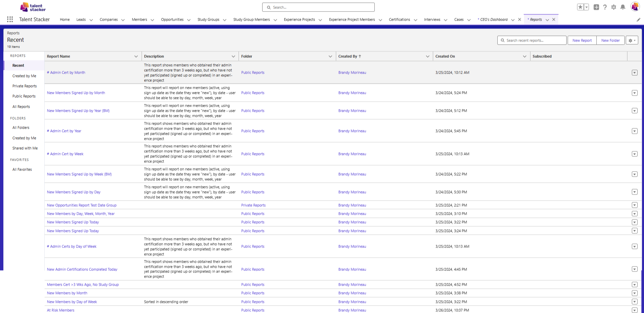Open the Help question mark icon
The width and height of the screenshot is (644, 313).
(605, 7)
